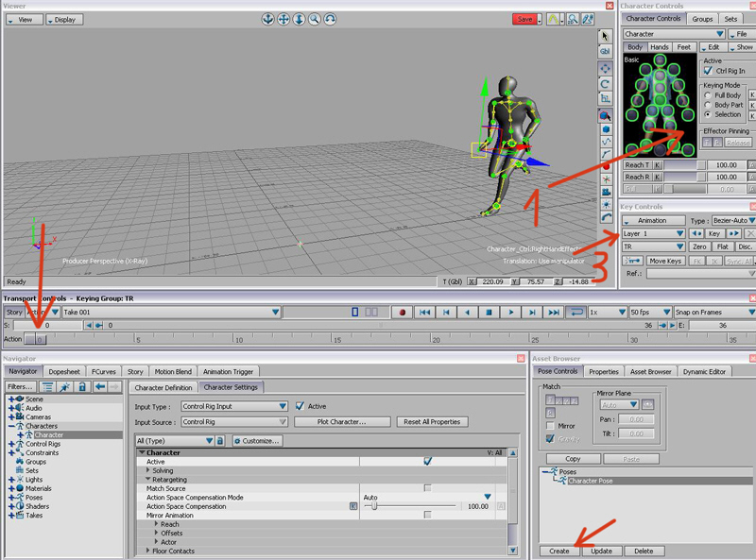
Task: Select the Full Body keying mode
Action: coord(709,95)
